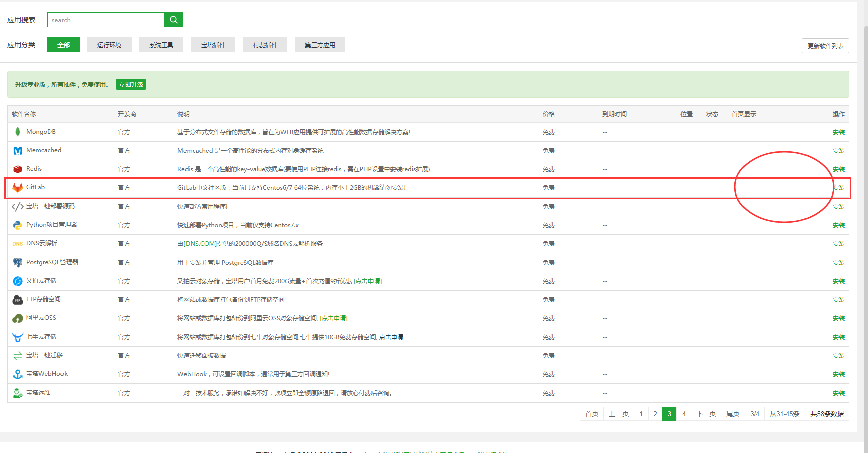Show the 第三方应用 category
Image resolution: width=868 pixels, height=453 pixels.
pyautogui.click(x=320, y=45)
